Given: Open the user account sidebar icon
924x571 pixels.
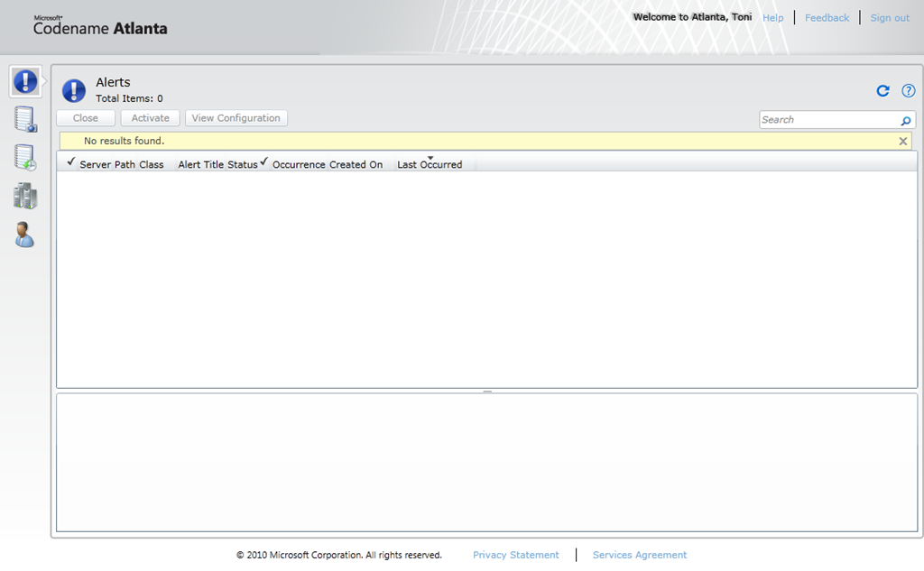Looking at the screenshot, I should [24, 235].
